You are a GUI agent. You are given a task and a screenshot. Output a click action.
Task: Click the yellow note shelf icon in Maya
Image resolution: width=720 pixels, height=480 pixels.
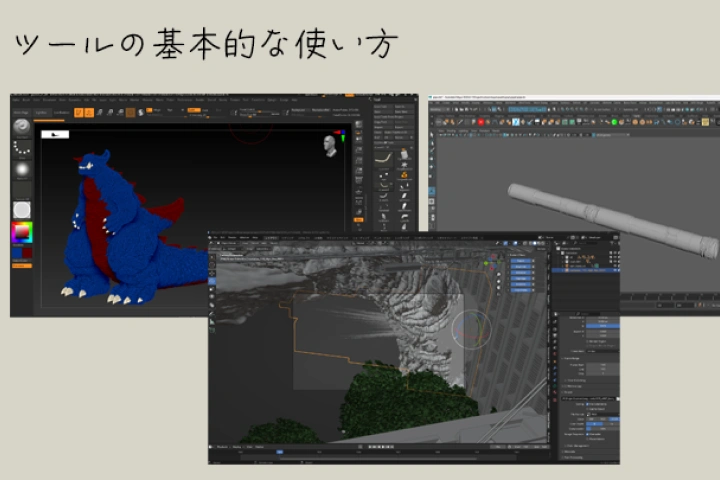tap(705, 122)
